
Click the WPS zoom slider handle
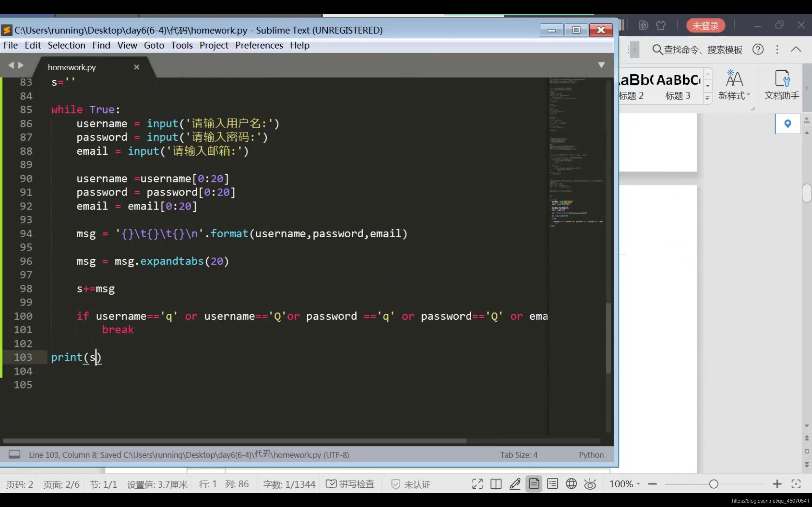pos(714,484)
